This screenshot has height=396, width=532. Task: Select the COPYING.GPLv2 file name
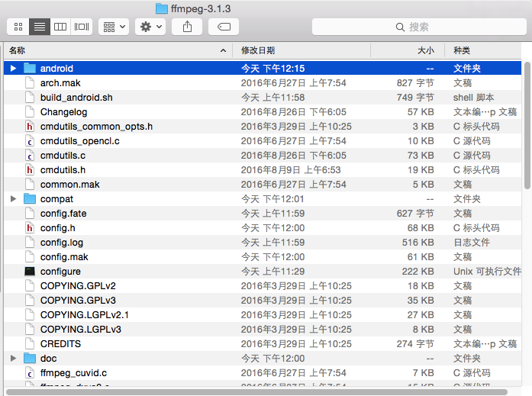(x=78, y=286)
